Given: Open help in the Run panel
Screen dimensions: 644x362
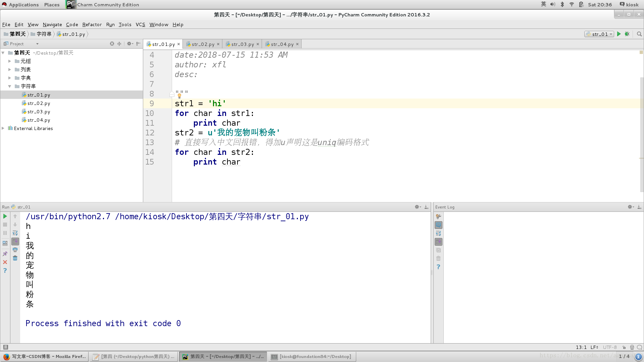Looking at the screenshot, I should point(5,270).
